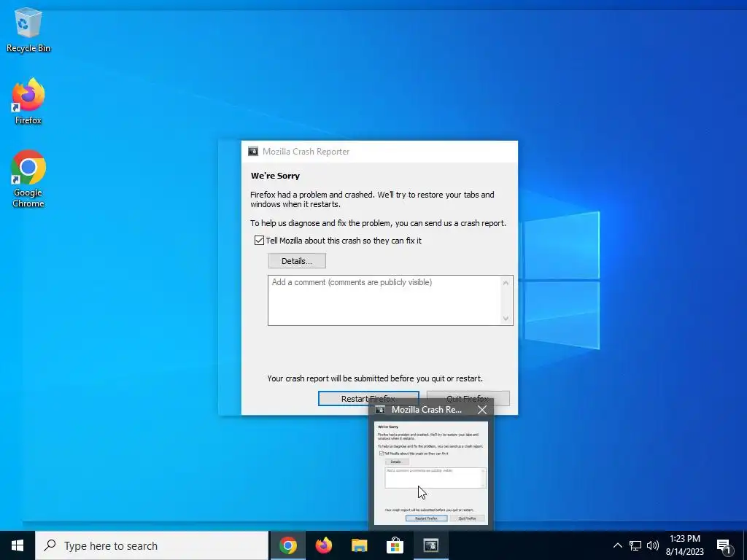Click the taskbar search box
The image size is (747, 560).
(x=152, y=545)
